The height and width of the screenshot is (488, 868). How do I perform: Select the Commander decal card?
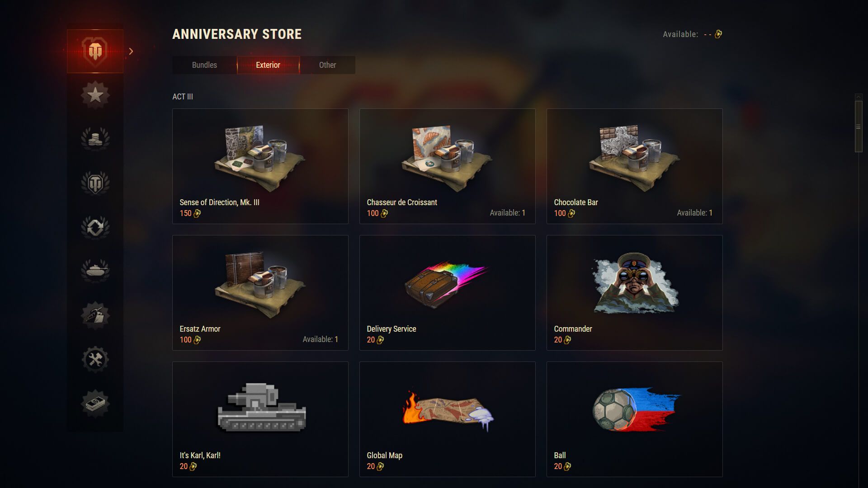(634, 292)
